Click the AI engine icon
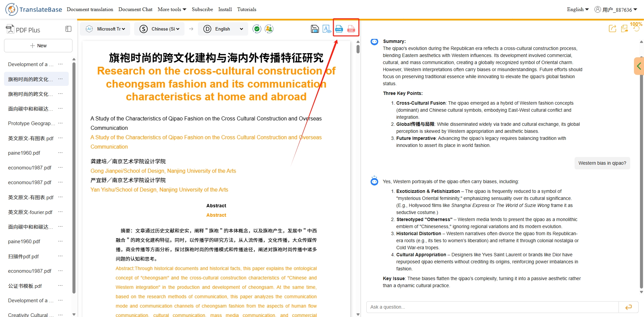This screenshot has height=317, width=644. 89,29
